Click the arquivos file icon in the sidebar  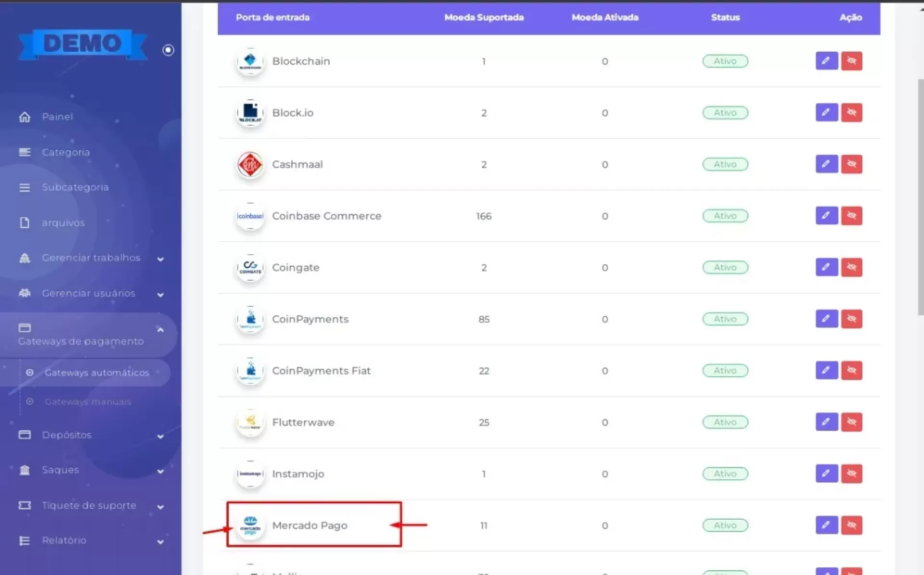(x=25, y=223)
